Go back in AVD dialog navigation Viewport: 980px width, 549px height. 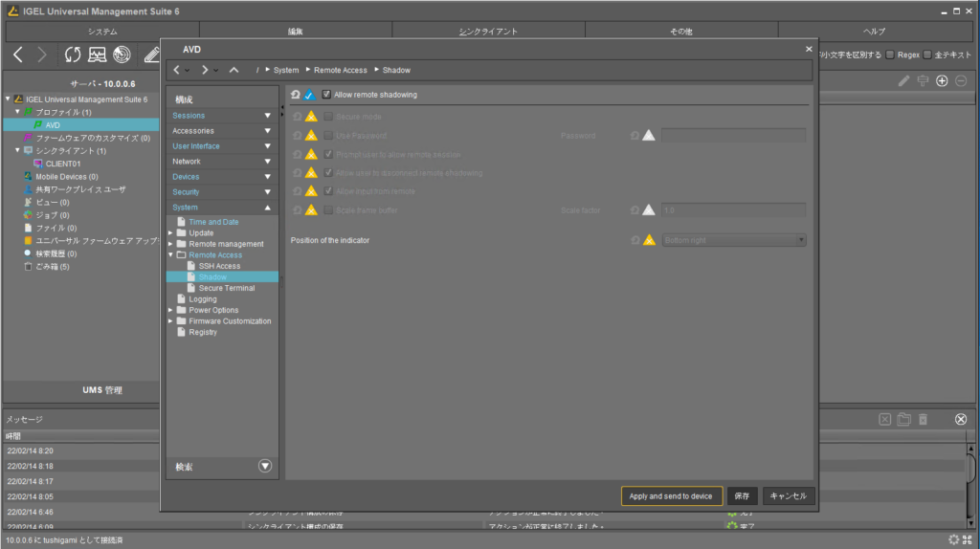point(176,70)
